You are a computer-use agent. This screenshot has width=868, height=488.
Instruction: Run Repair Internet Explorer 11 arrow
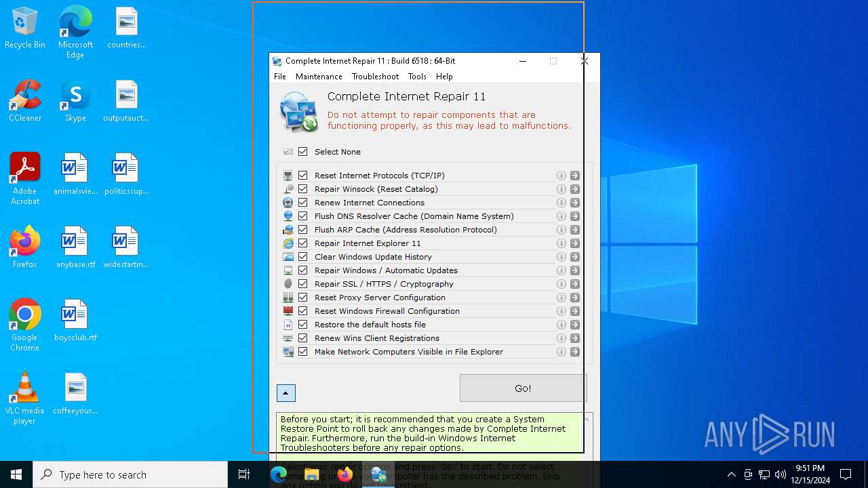click(575, 243)
